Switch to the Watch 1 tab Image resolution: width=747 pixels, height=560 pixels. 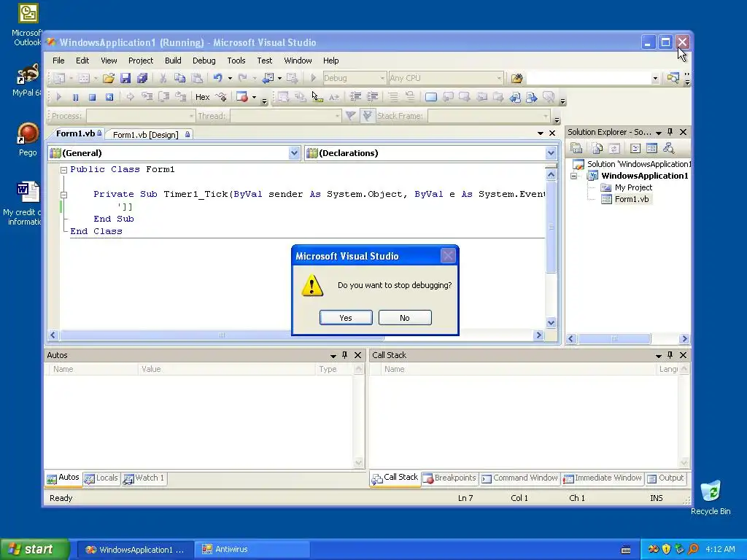point(144,478)
